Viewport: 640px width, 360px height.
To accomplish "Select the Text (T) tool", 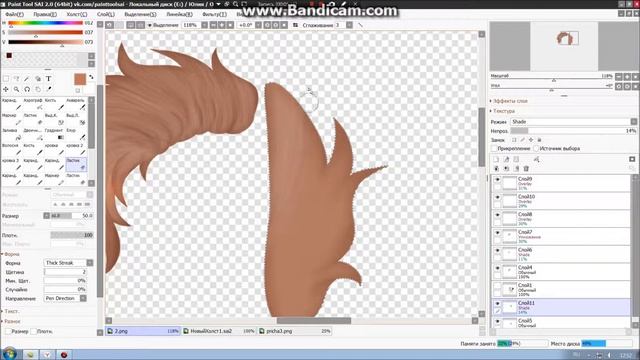I will click(x=49, y=78).
